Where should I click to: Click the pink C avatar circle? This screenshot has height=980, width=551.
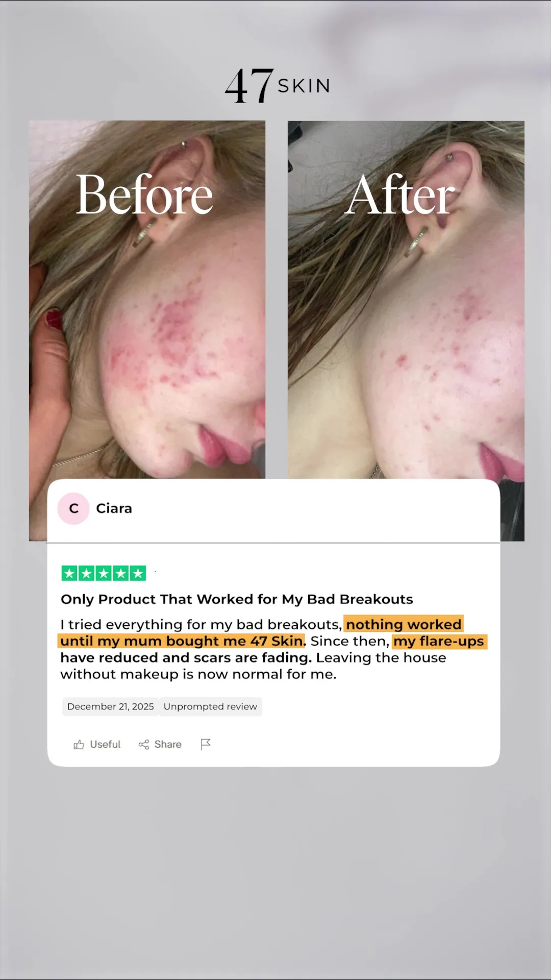(x=73, y=508)
